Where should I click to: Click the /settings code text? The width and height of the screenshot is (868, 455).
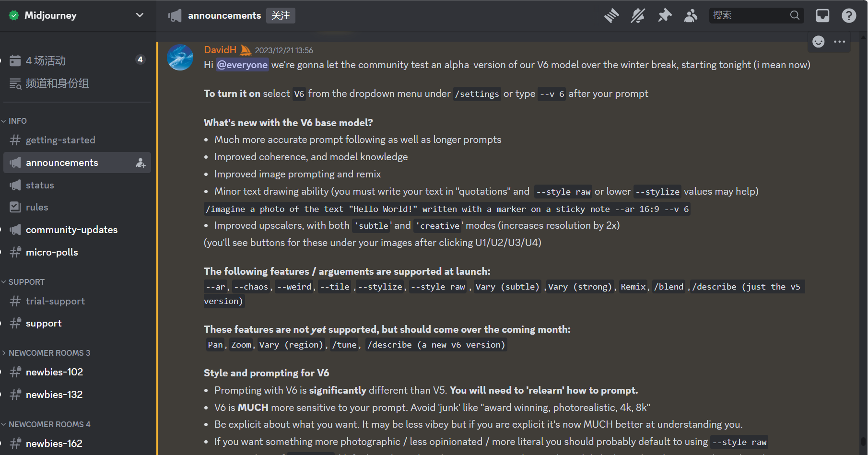477,94
